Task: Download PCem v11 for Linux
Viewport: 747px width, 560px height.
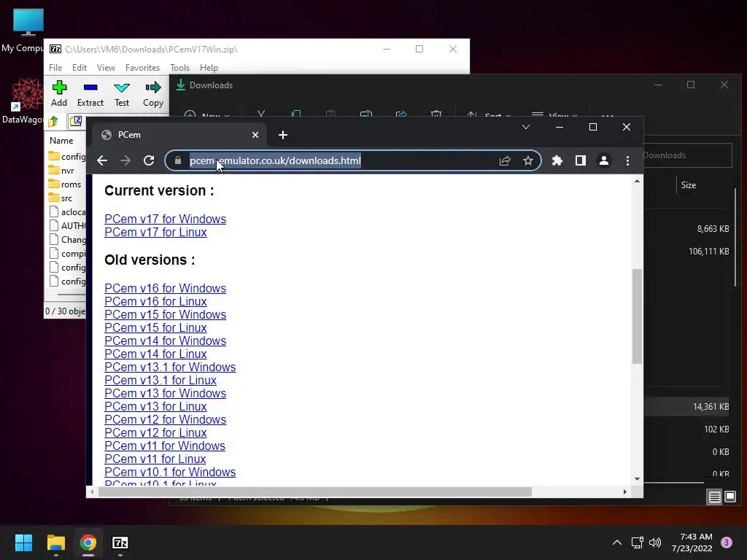Action: (155, 459)
